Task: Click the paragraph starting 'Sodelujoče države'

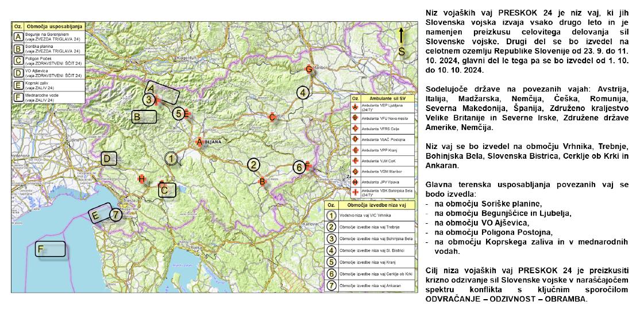Action: pos(527,108)
